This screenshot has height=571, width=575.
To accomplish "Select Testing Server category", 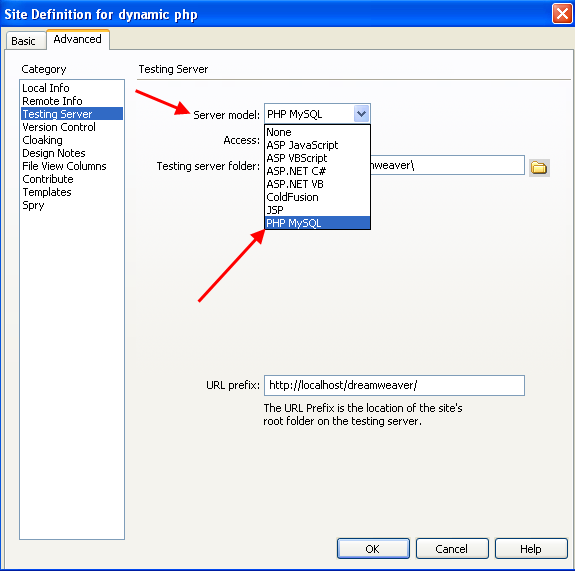I will click(x=72, y=114).
